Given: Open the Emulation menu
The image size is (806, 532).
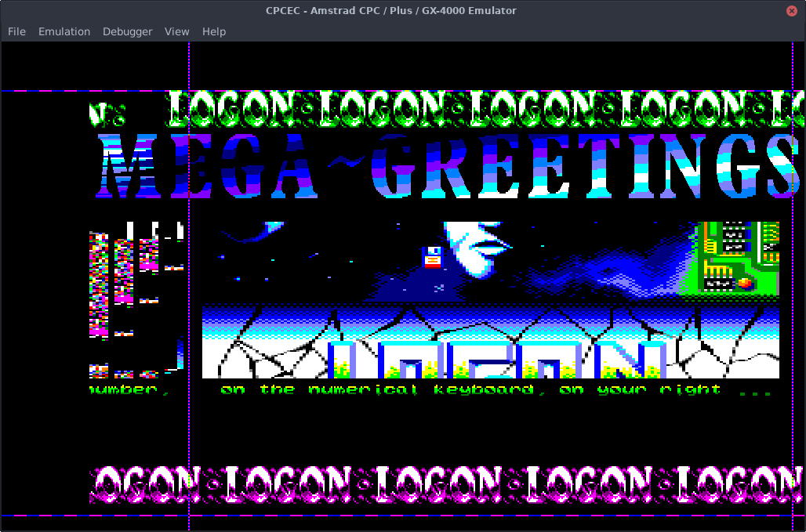Looking at the screenshot, I should [64, 31].
